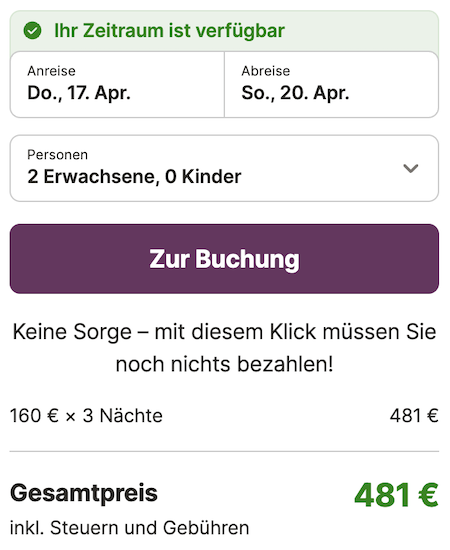Screen dimensions: 450x550
Task: Click the Zur Buchung button
Action: pyautogui.click(x=224, y=259)
